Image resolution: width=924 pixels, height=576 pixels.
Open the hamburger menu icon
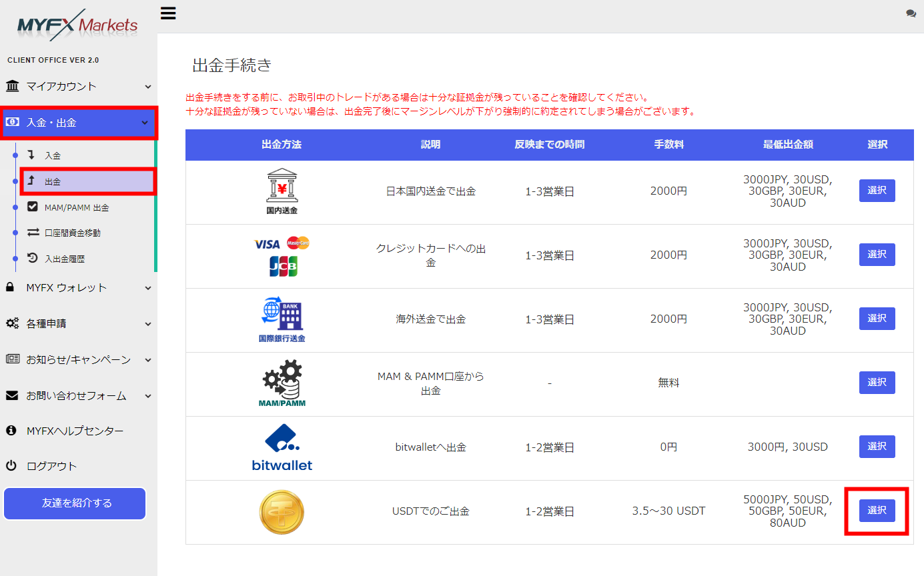[x=168, y=13]
